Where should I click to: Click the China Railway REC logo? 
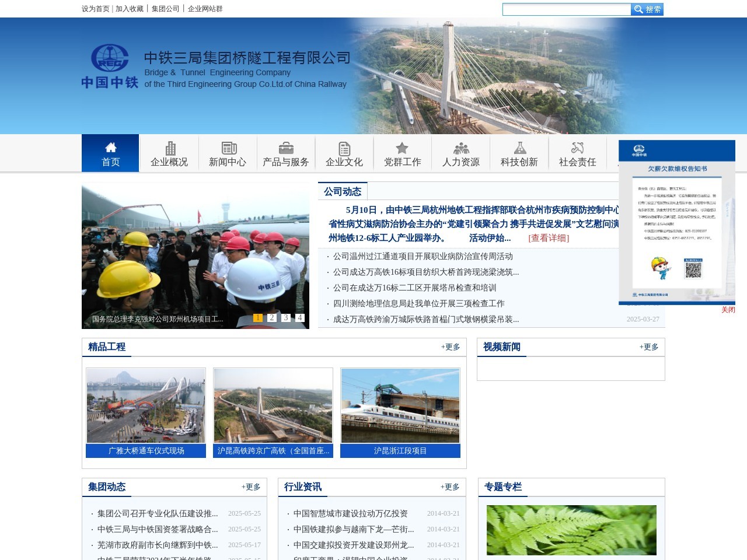[x=110, y=66]
